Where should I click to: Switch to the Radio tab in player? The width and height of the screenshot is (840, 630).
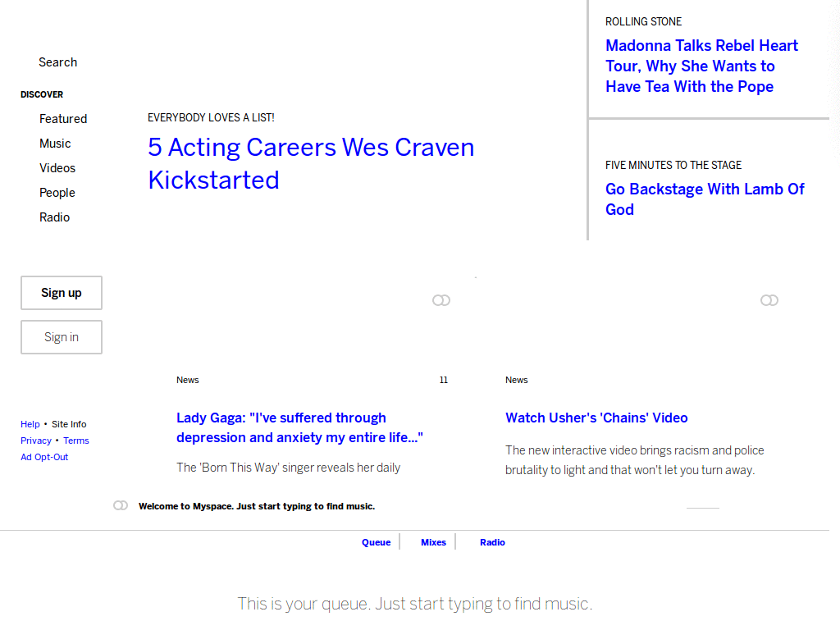tap(492, 543)
